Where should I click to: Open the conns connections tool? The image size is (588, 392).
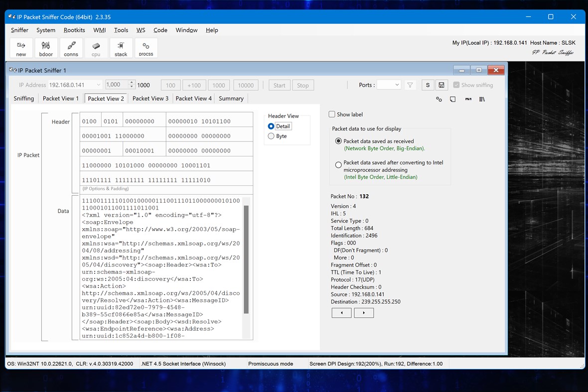click(x=71, y=47)
